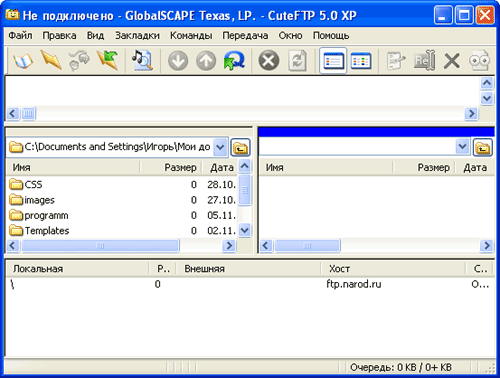Sort local files by Имя column
The width and height of the screenshot is (500, 378).
click(73, 167)
